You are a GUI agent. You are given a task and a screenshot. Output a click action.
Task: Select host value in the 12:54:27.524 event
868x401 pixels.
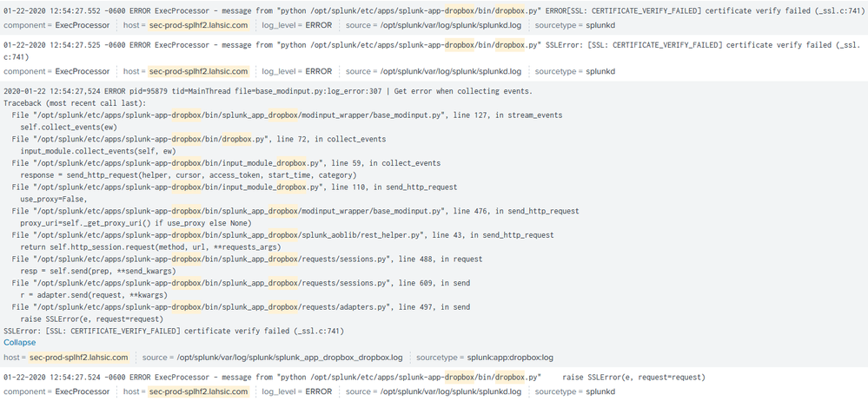[x=198, y=391]
